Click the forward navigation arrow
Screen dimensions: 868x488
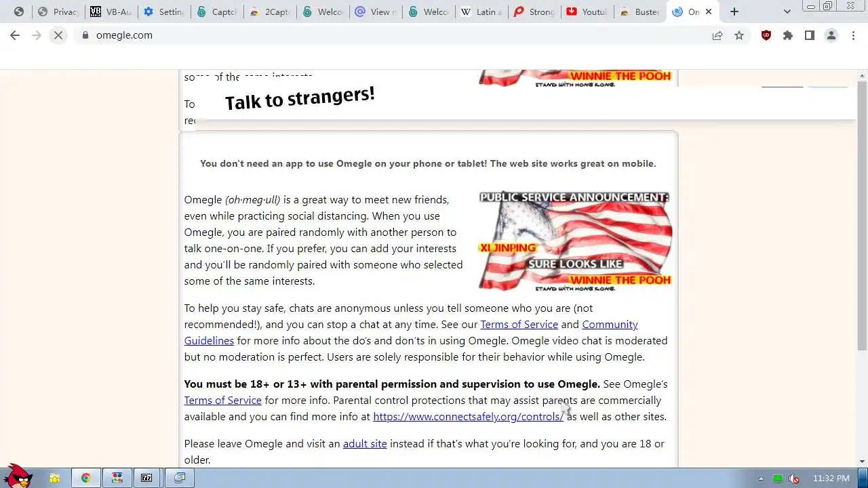pos(37,35)
